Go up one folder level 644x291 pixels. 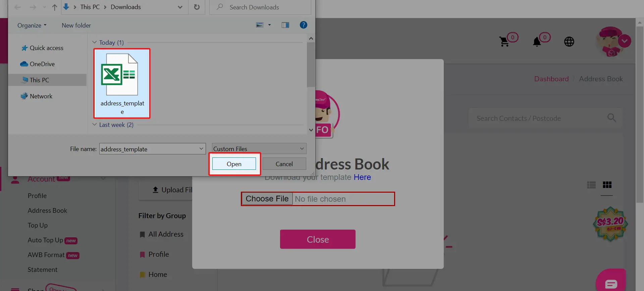coord(54,7)
